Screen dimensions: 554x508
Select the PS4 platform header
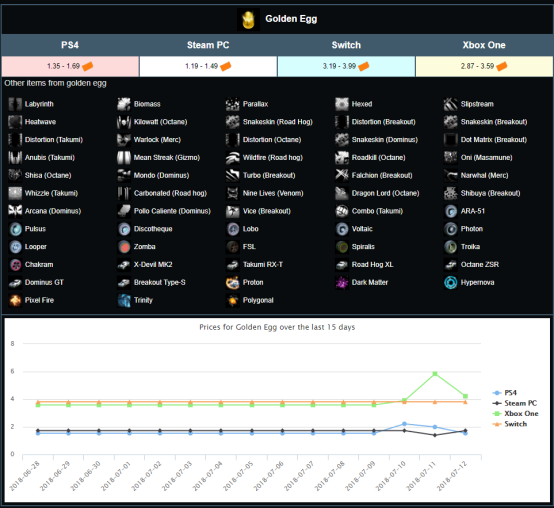pyautogui.click(x=70, y=45)
